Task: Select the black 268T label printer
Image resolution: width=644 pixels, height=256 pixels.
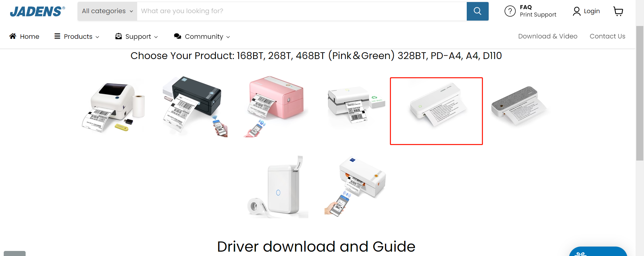Action: click(x=195, y=106)
